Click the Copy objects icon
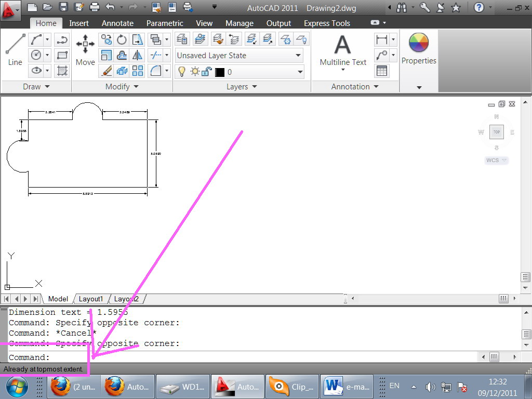Screen dimensions: 532x399 [106, 39]
